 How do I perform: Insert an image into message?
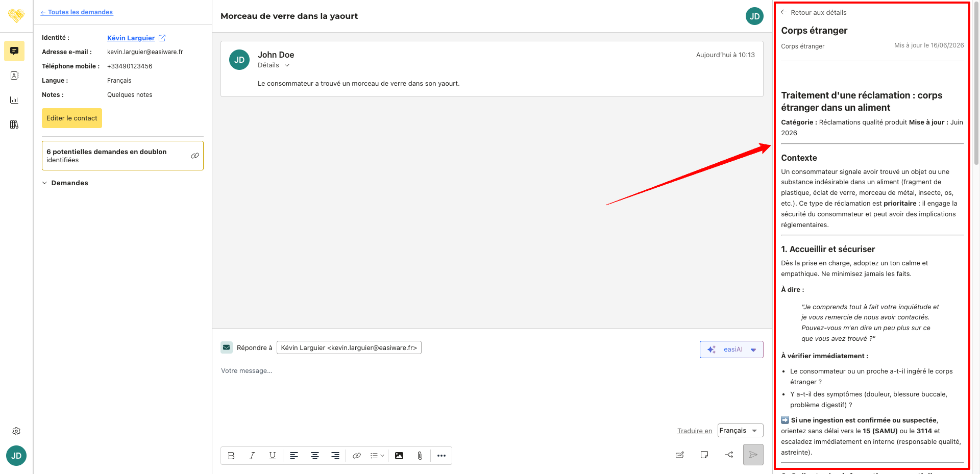pos(399,456)
